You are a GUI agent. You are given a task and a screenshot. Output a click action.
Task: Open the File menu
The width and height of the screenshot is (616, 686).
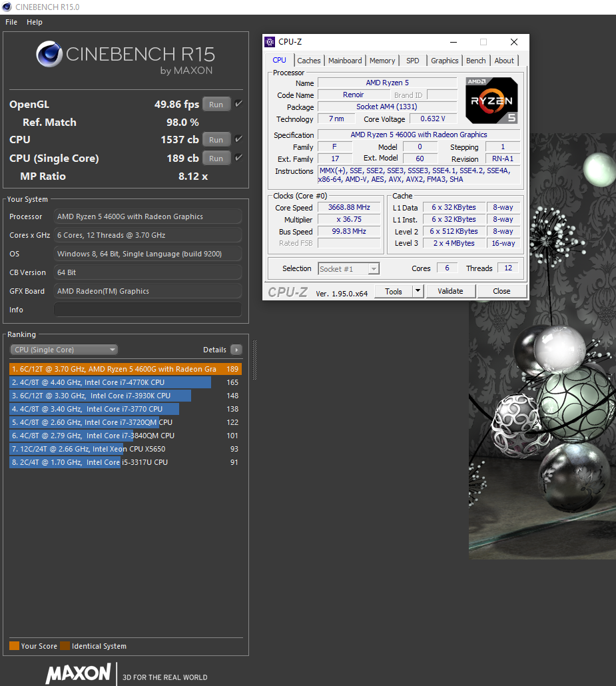11,22
